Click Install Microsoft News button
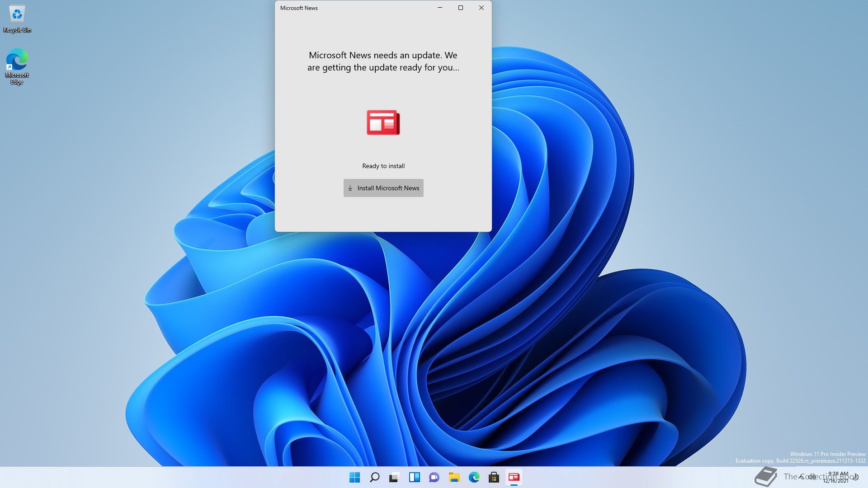Viewport: 868px width, 488px height. [x=383, y=188]
